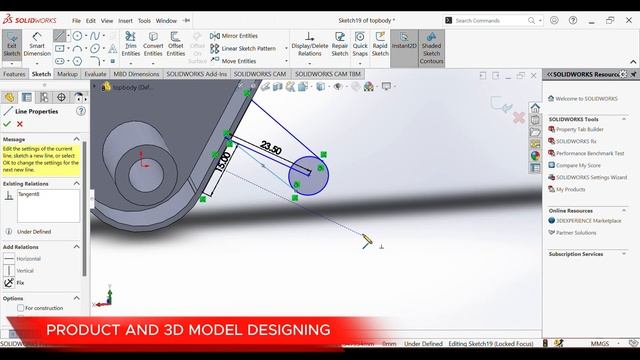Click Trim Entities tool

(131, 45)
